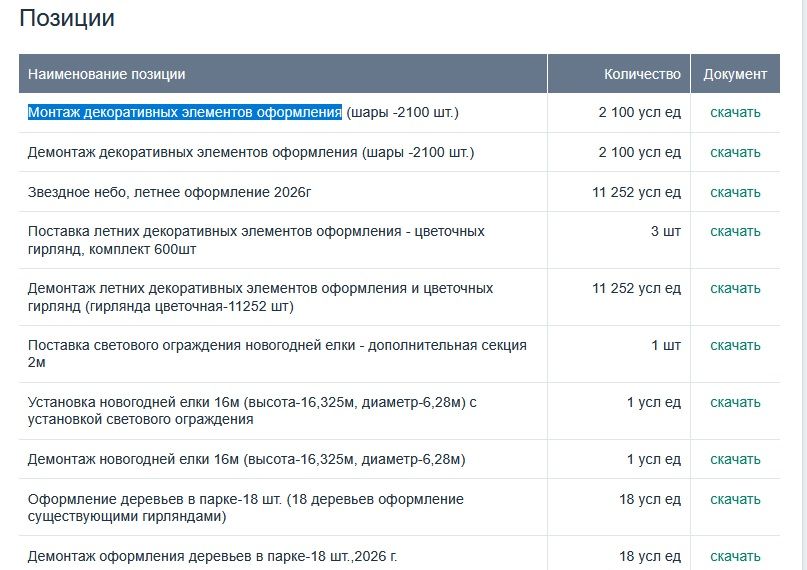Image resolution: width=807 pixels, height=570 pixels.
Task: Download document for "Демонтаж новогодней елки 16м"
Action: (735, 459)
